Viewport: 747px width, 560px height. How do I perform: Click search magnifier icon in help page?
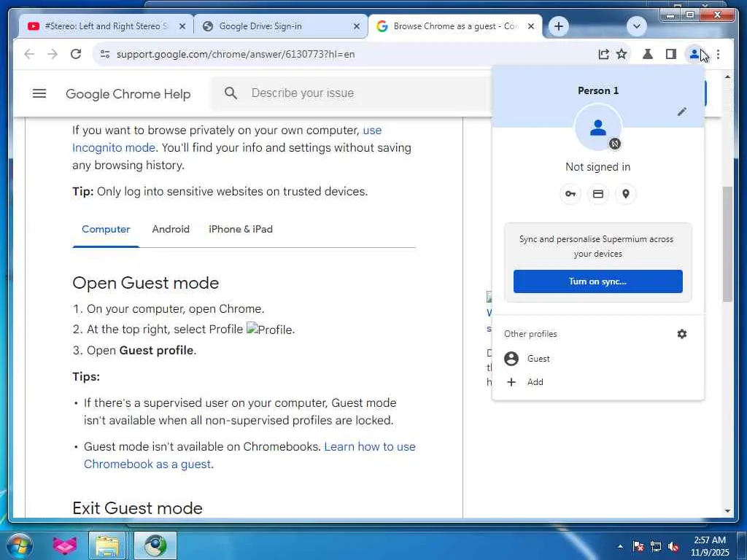[231, 93]
